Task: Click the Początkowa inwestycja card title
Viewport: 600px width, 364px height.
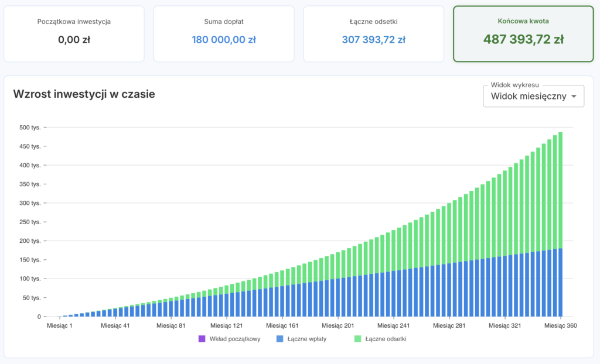Action: point(74,22)
